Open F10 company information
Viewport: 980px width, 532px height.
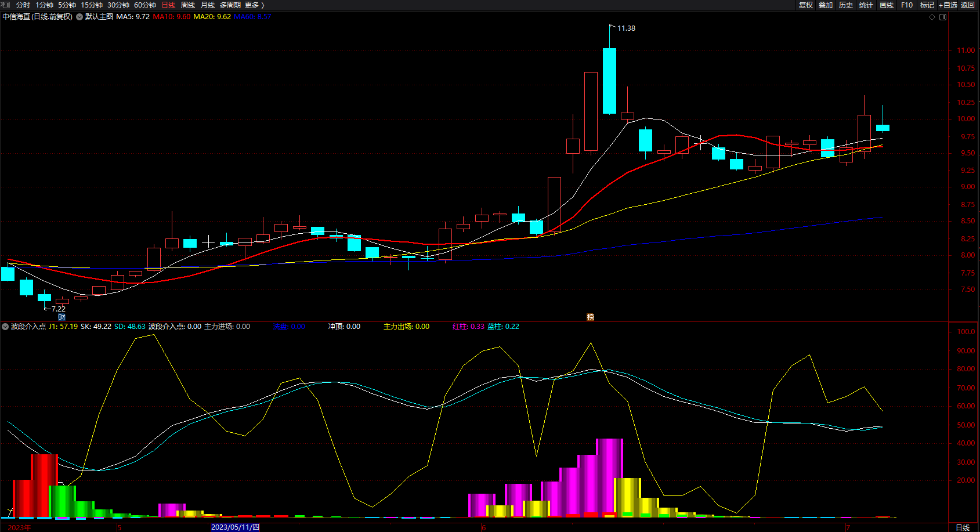(906, 5)
